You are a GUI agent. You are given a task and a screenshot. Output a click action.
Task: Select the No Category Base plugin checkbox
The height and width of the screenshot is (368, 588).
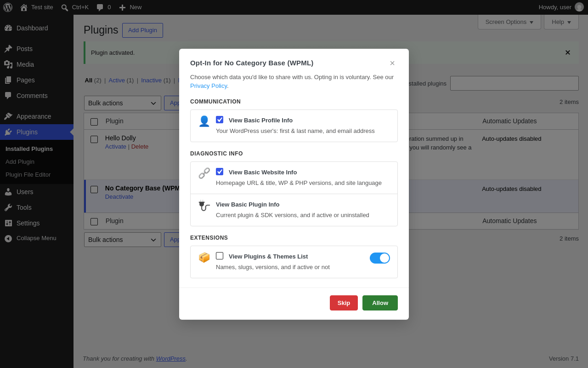pos(94,190)
